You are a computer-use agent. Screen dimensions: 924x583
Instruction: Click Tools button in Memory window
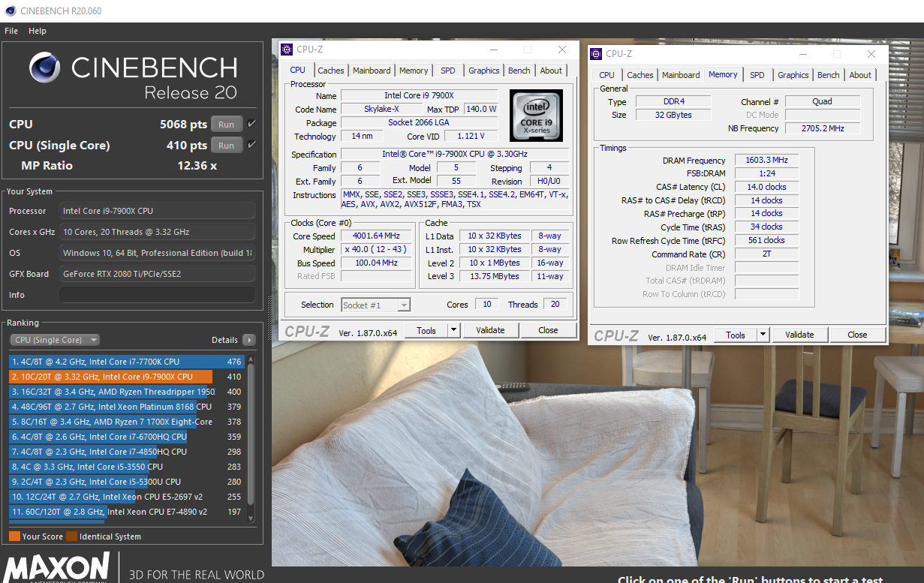[736, 335]
